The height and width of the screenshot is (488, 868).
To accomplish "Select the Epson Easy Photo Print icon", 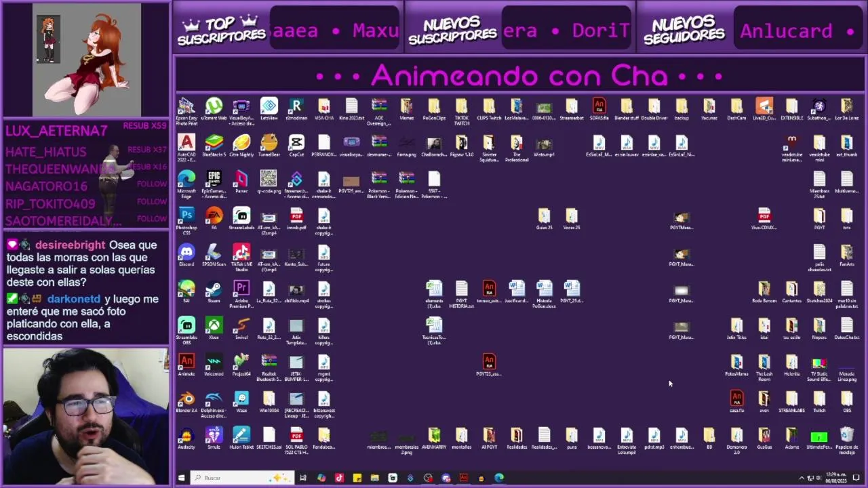I will tap(186, 112).
